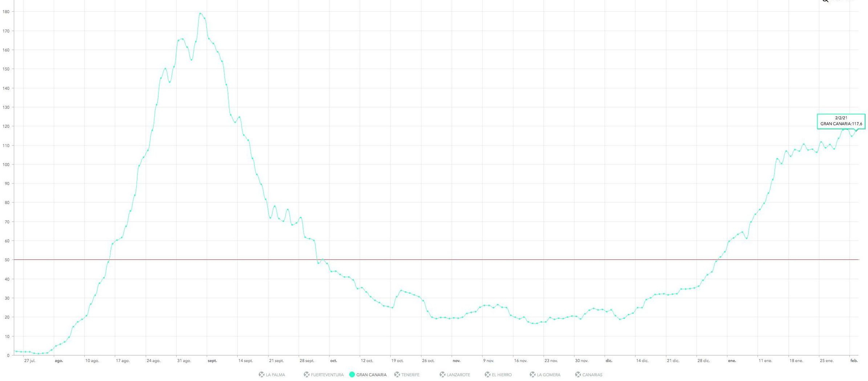Click the crossed-out icon beside LANZAROTE
Viewport: 868px width, 381px height.
tap(442, 374)
